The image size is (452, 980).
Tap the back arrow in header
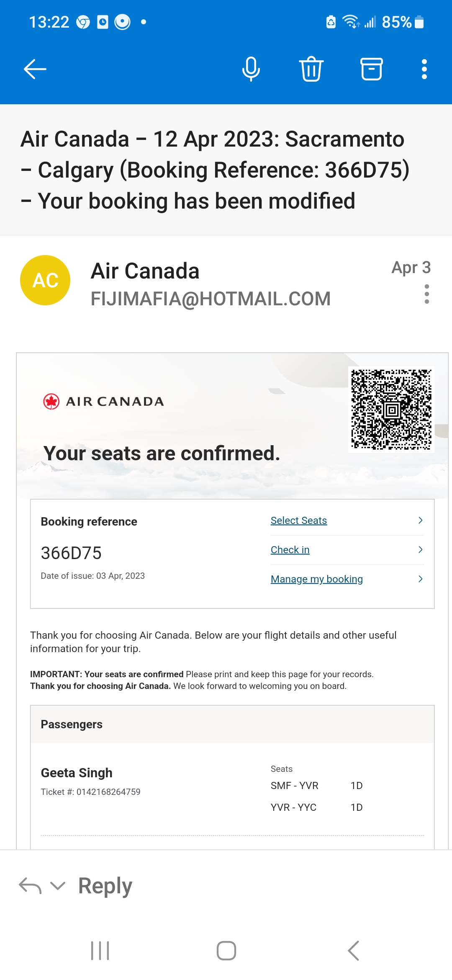tap(35, 69)
